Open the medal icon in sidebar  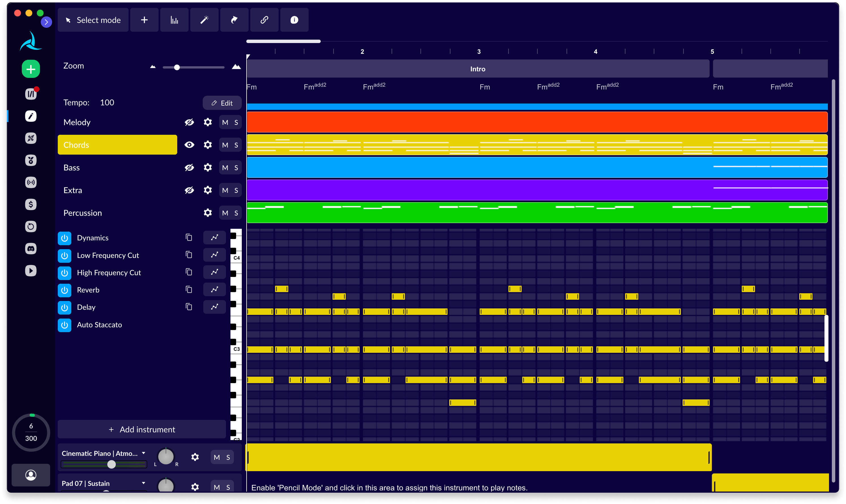coord(31,160)
